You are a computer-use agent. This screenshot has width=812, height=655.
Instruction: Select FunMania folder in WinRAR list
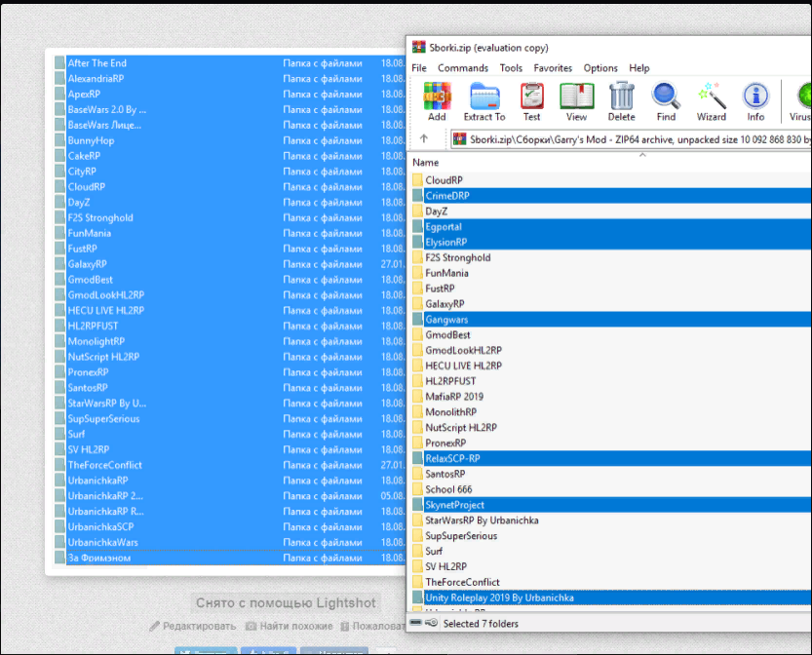611,273
